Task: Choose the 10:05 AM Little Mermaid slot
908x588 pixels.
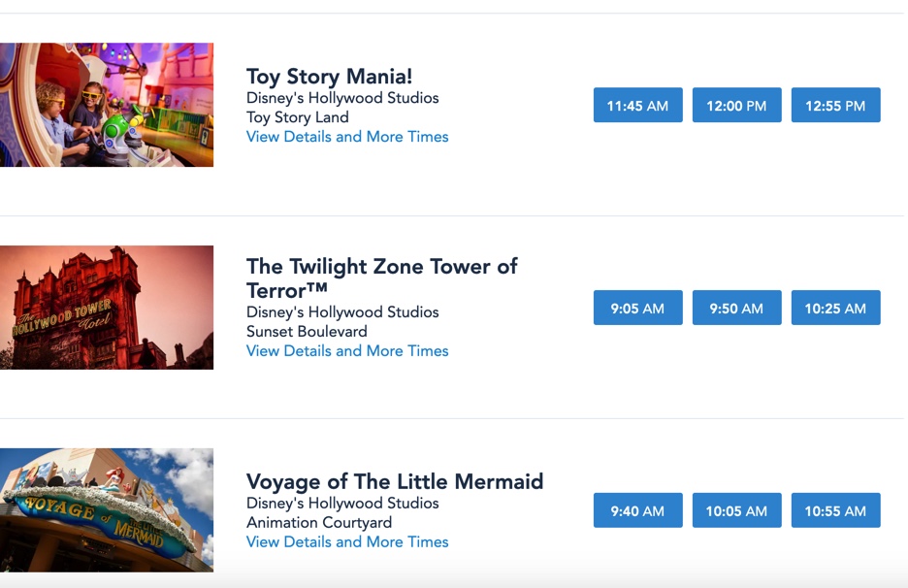Action: pos(736,511)
